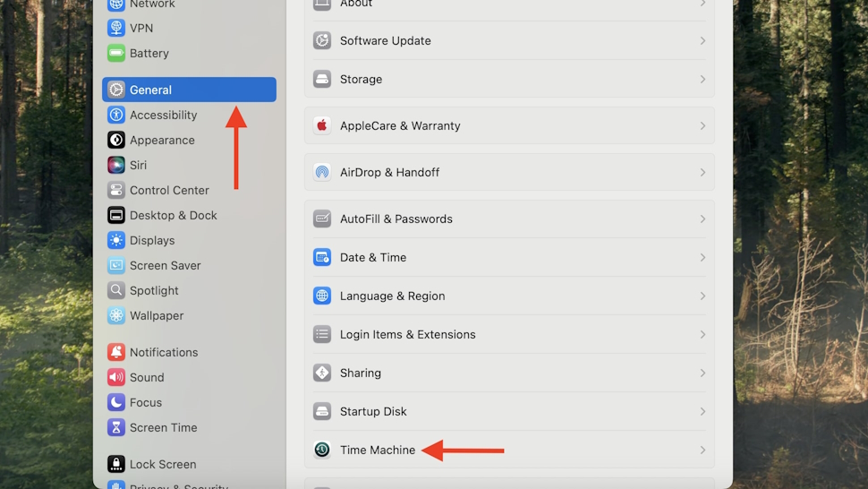Click the Focus moon icon
The height and width of the screenshot is (489, 868).
(x=116, y=403)
